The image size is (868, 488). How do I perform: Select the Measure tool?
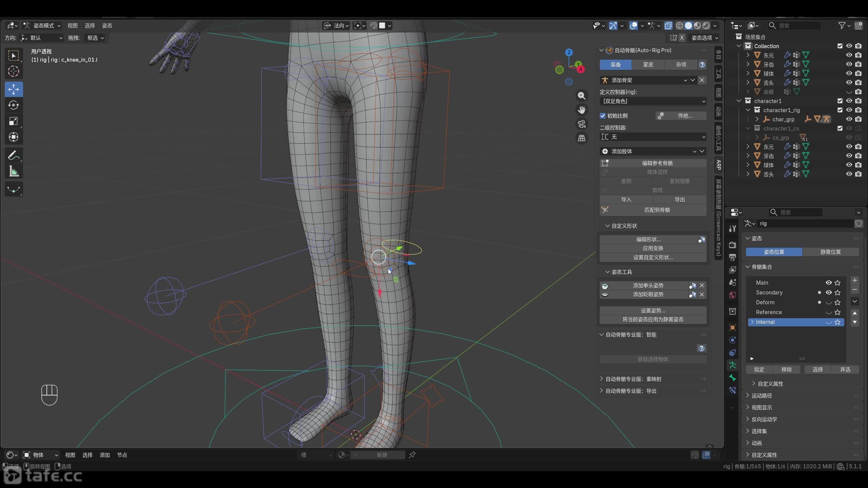click(x=14, y=171)
